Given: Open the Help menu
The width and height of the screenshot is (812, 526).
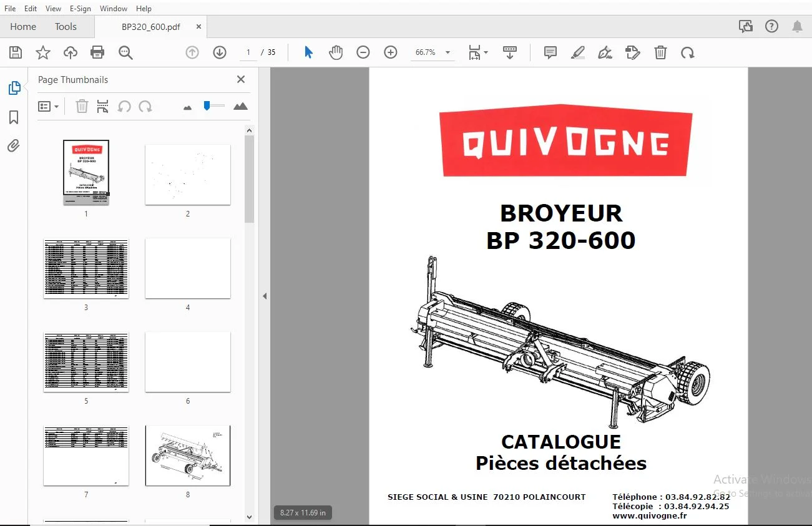Looking at the screenshot, I should click(144, 9).
